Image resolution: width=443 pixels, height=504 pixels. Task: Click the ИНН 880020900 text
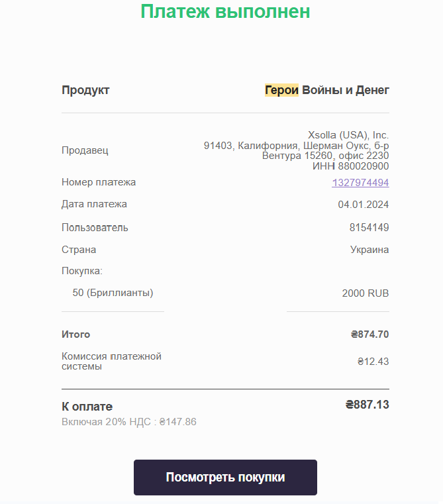351,166
